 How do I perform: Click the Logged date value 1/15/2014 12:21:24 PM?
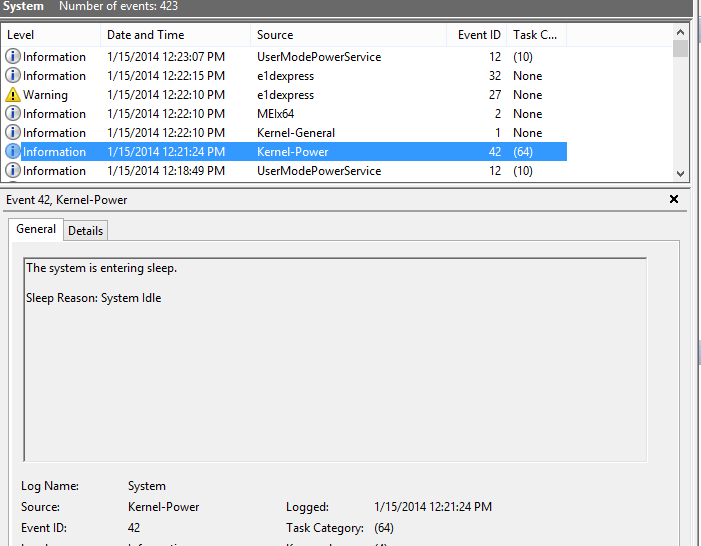pyautogui.click(x=432, y=507)
